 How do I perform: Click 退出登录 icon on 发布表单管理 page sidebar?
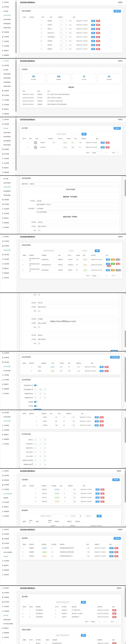[x=3, y=227]
